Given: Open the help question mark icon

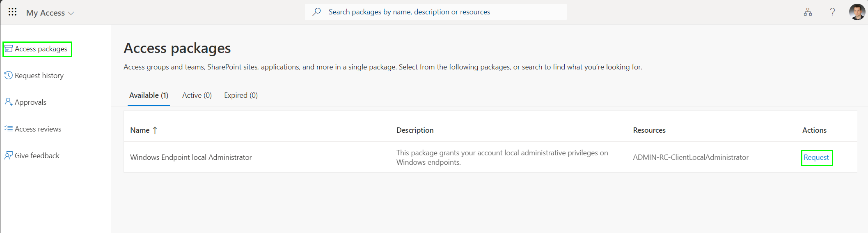Looking at the screenshot, I should click(832, 12).
